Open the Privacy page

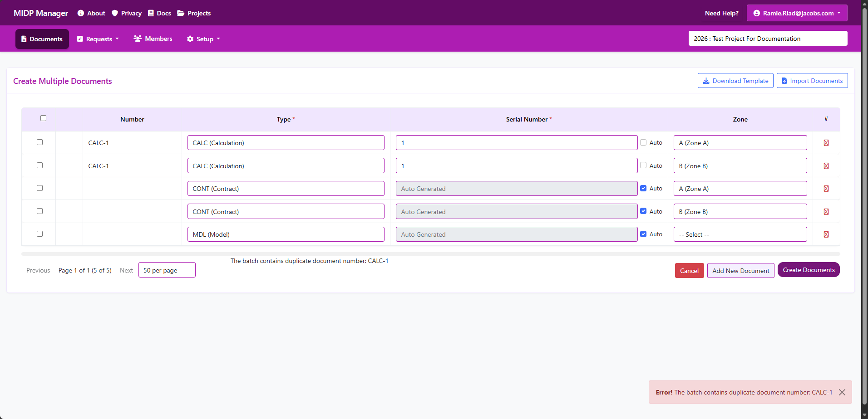pos(127,13)
